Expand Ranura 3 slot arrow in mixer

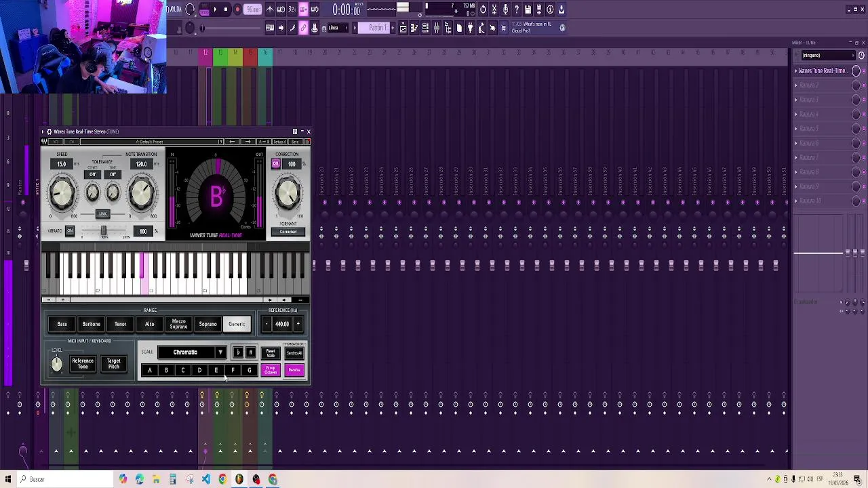(797, 100)
